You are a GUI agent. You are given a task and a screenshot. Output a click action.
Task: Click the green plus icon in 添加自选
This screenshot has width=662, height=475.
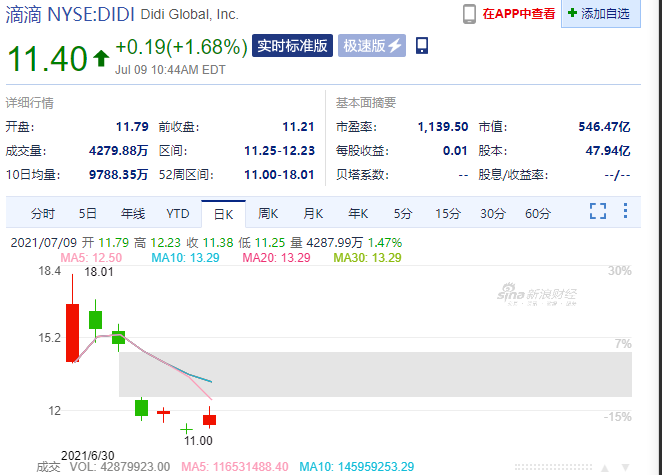pos(572,13)
